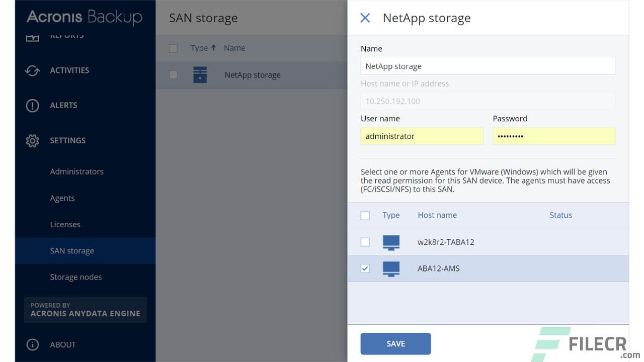The width and height of the screenshot is (644, 362).
Task: Save the NetApp storage settings
Action: click(x=395, y=344)
